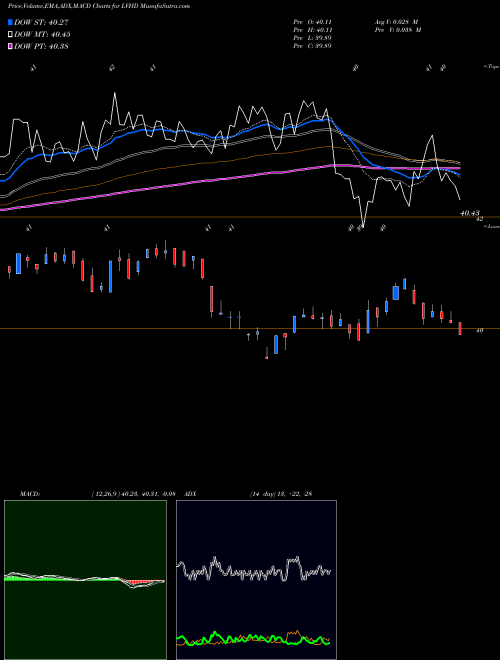Viewport: 500px width, 660px height.
Task: Click the 'MACD:' indicator heading
Action: point(30,494)
